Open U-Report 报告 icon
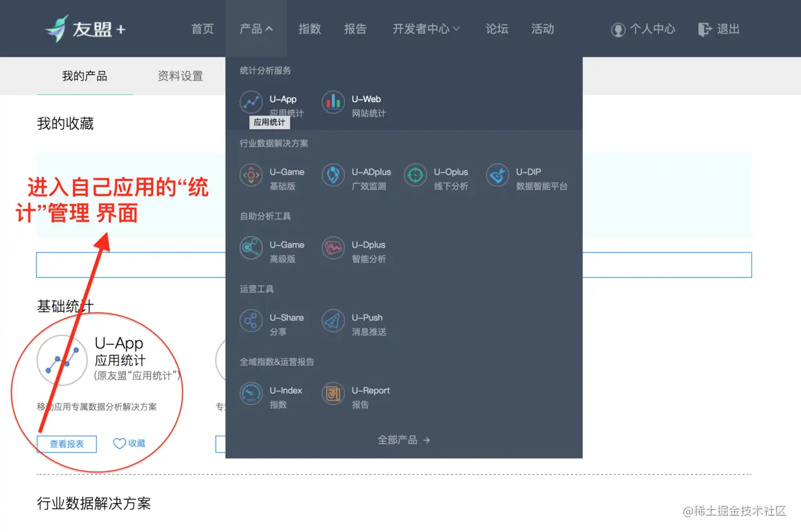 tap(333, 394)
